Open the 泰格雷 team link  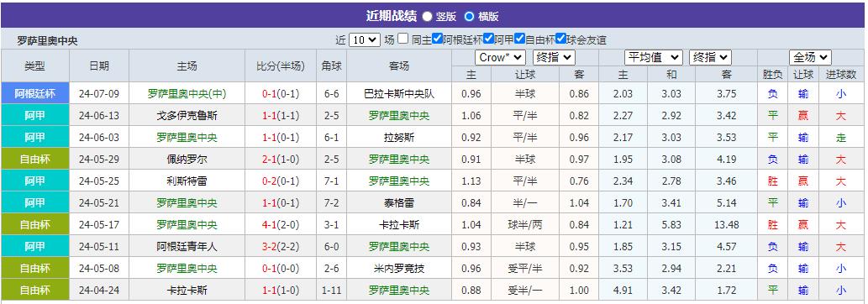399,202
